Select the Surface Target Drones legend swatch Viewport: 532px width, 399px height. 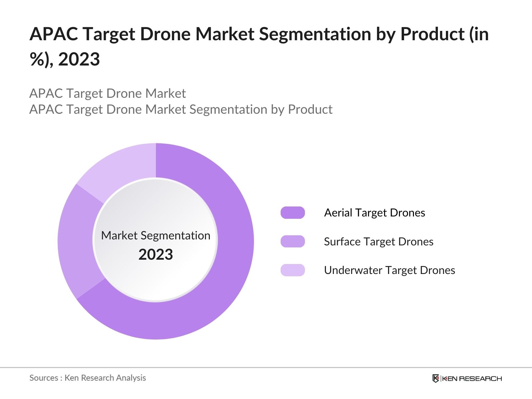tap(293, 241)
